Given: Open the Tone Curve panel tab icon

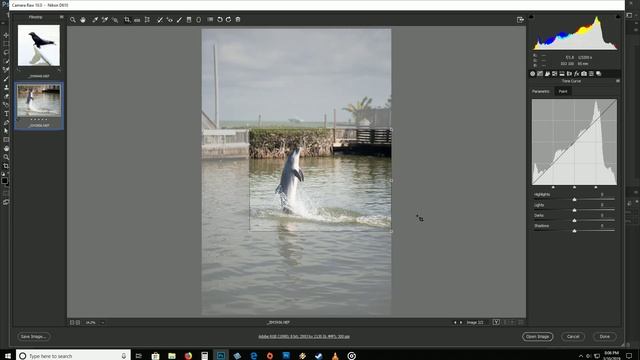Looking at the screenshot, I should (540, 74).
